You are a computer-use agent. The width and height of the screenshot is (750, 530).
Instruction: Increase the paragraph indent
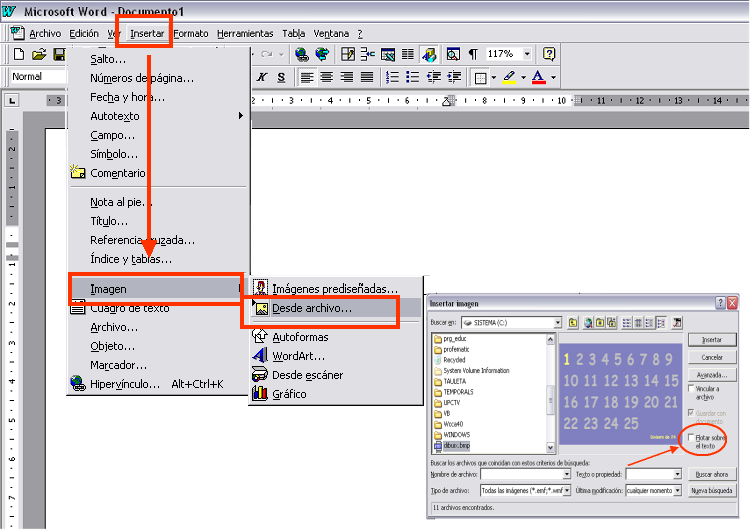tap(454, 77)
